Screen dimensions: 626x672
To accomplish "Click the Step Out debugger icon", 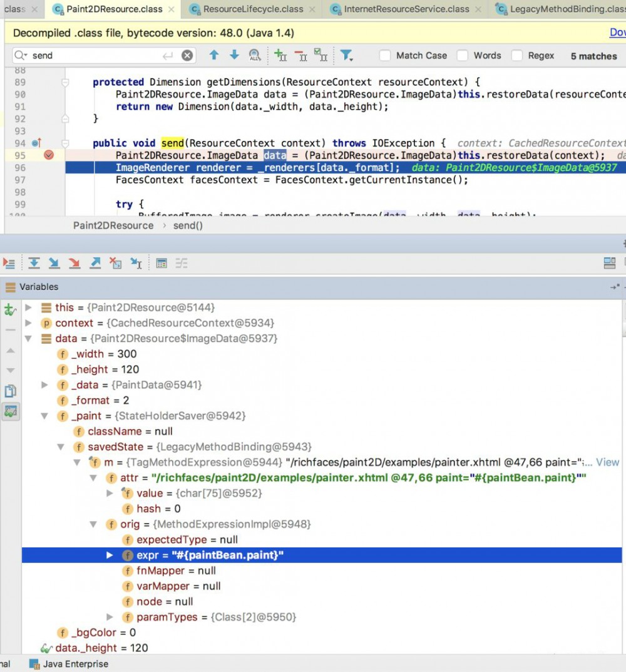I will pyautogui.click(x=95, y=263).
